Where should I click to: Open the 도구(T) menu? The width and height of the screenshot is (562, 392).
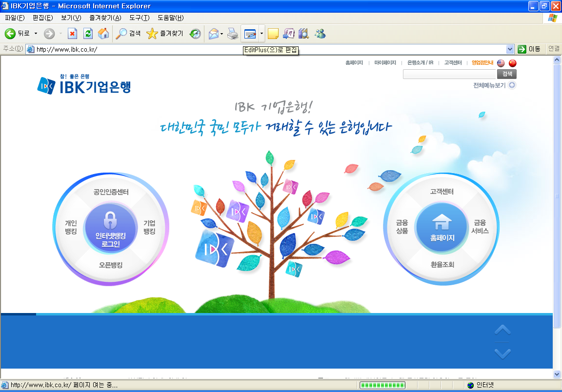pyautogui.click(x=140, y=18)
